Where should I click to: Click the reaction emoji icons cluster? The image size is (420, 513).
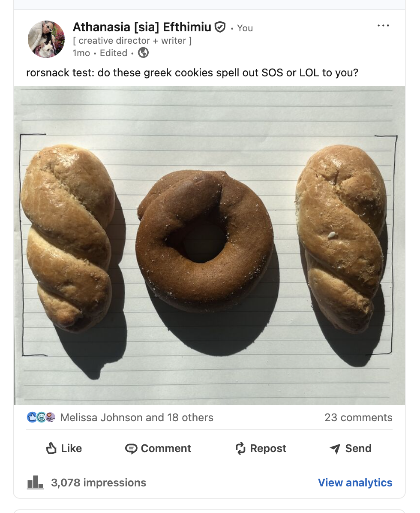click(x=41, y=417)
